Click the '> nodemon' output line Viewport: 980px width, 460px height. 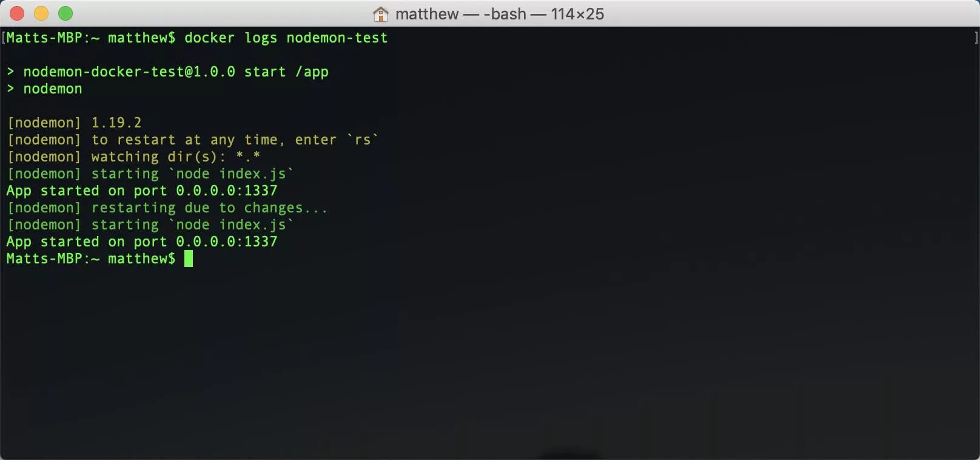[44, 89]
